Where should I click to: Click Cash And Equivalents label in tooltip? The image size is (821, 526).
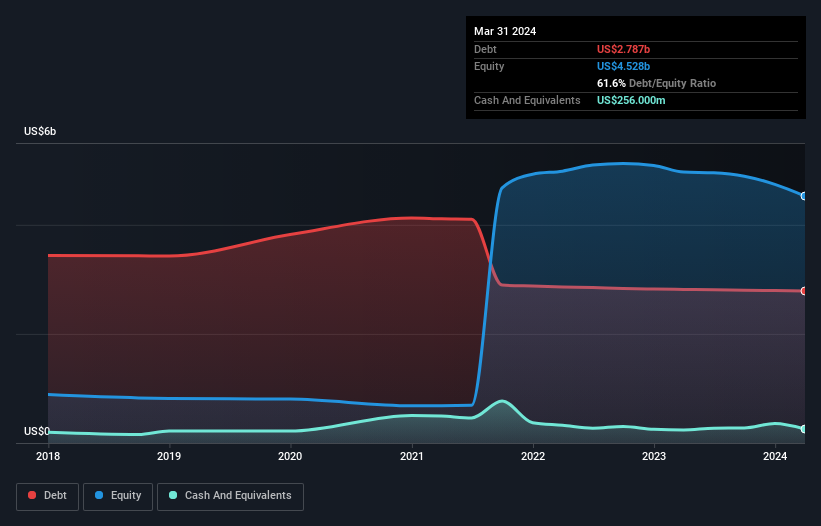527,100
